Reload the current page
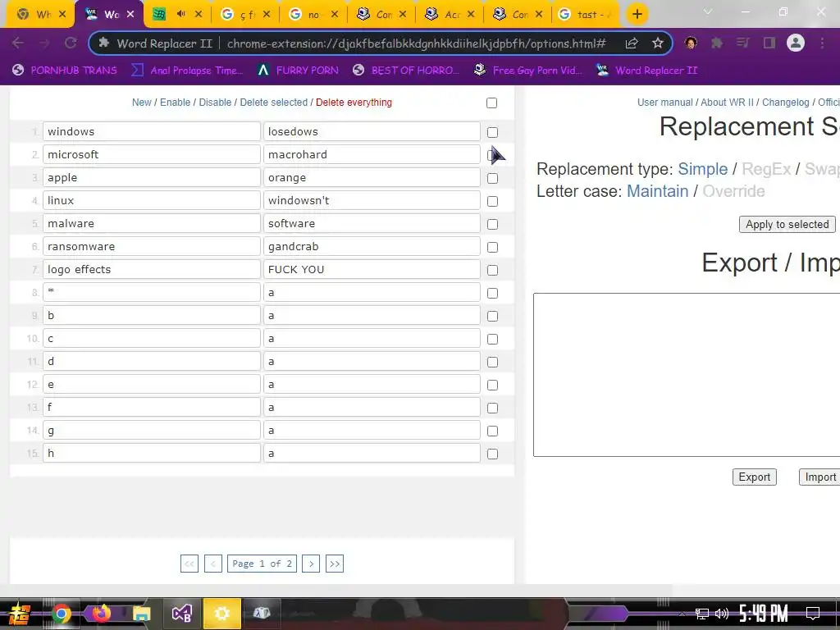840x630 pixels. point(71,43)
